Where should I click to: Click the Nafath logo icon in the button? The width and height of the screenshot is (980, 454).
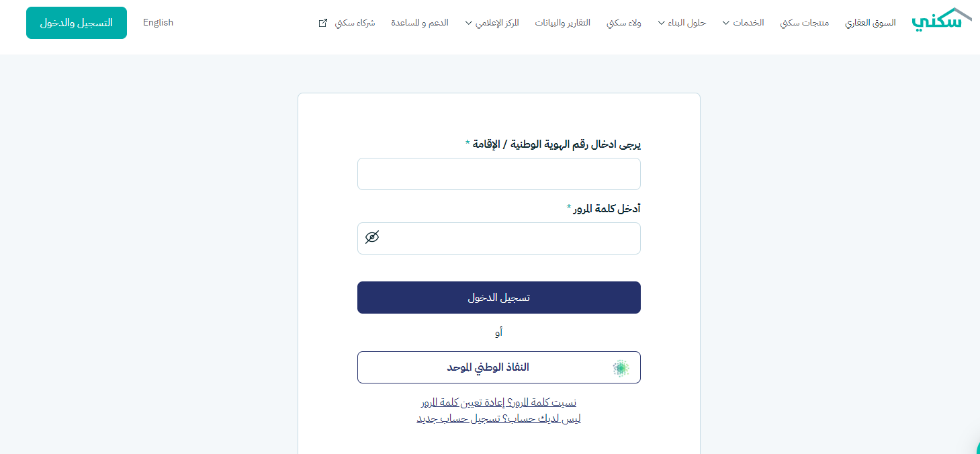click(x=621, y=367)
